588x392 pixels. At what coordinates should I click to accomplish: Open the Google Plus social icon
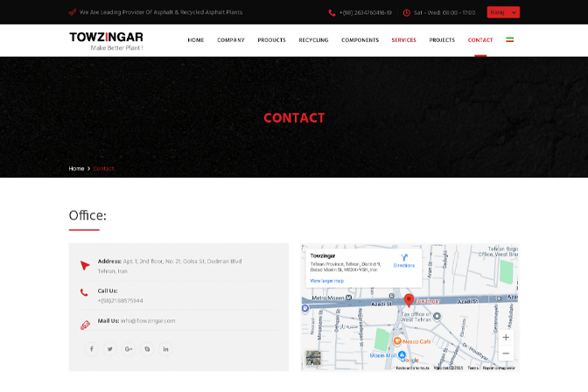[129, 349]
